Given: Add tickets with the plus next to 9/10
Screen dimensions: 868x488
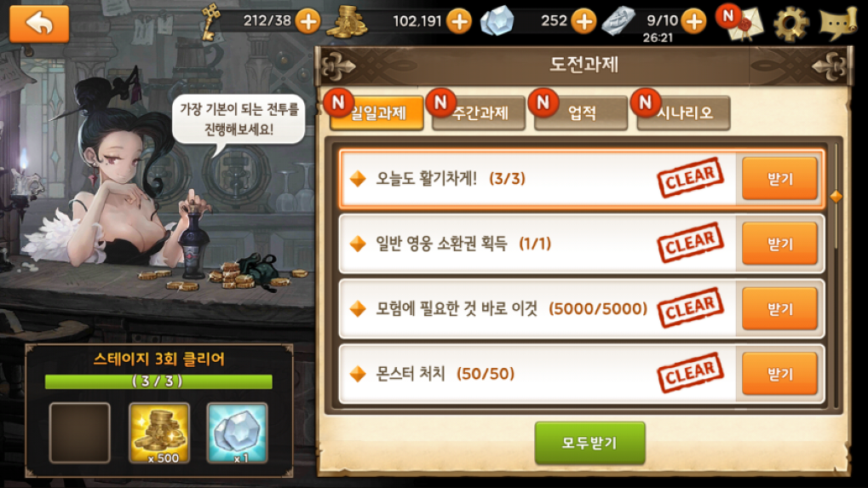Looking at the screenshot, I should 693,21.
